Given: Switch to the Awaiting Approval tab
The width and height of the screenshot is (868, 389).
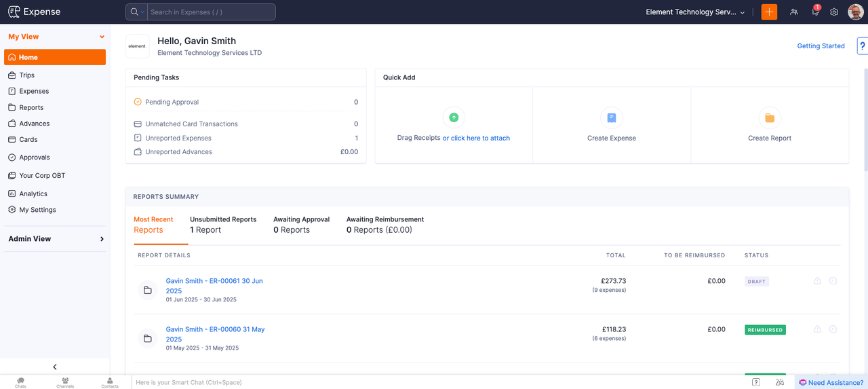Looking at the screenshot, I should (302, 225).
